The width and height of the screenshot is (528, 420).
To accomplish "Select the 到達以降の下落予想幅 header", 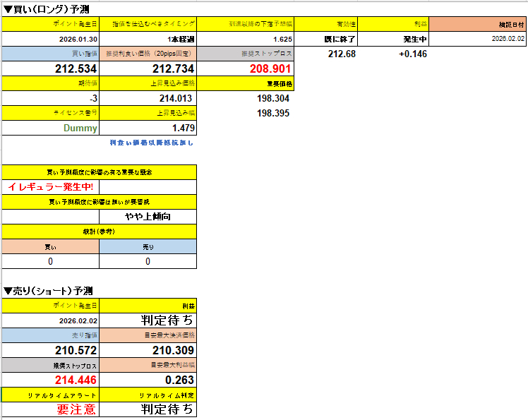I will 245,24.
